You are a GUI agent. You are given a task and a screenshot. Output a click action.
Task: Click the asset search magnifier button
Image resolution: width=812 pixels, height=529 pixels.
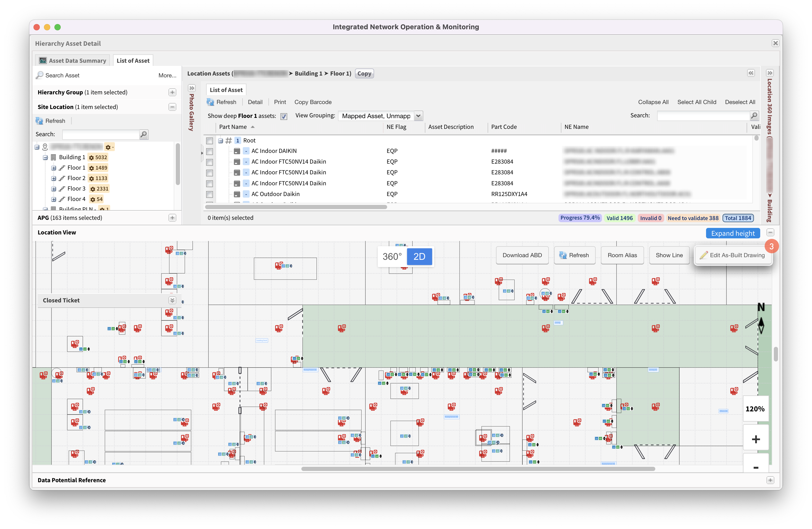[x=754, y=116]
